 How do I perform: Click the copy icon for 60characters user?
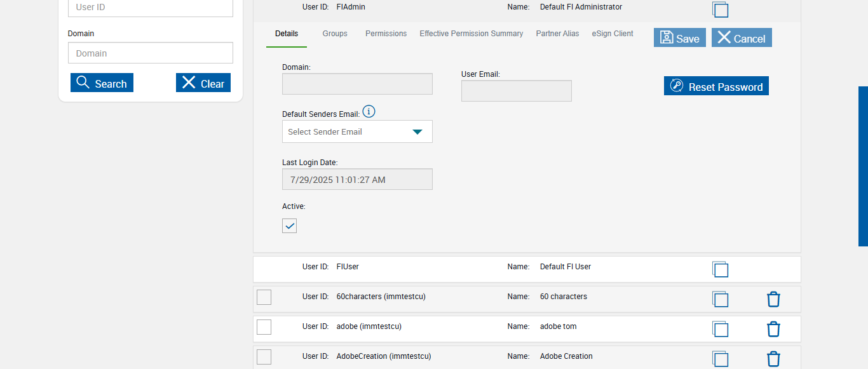pos(720,299)
